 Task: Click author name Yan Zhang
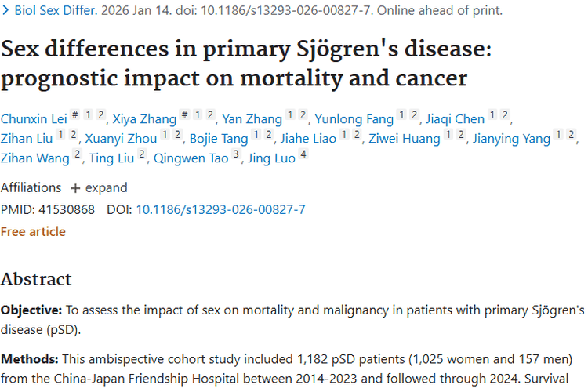point(252,119)
